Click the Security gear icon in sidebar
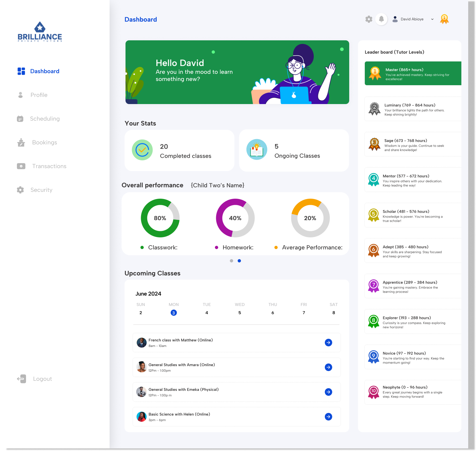The width and height of the screenshot is (476, 451). tap(20, 190)
